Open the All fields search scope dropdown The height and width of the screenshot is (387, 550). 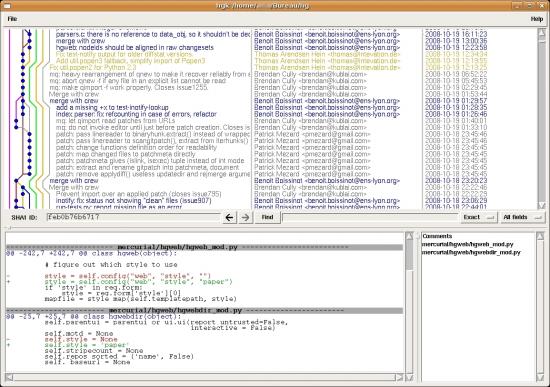(x=522, y=218)
